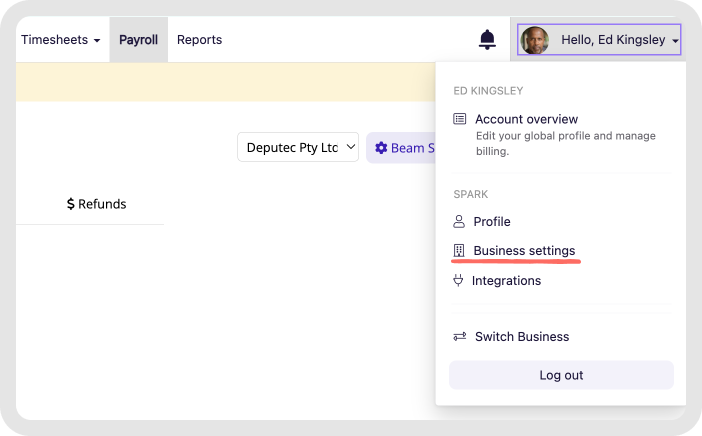Click the Business settings building icon

click(459, 251)
